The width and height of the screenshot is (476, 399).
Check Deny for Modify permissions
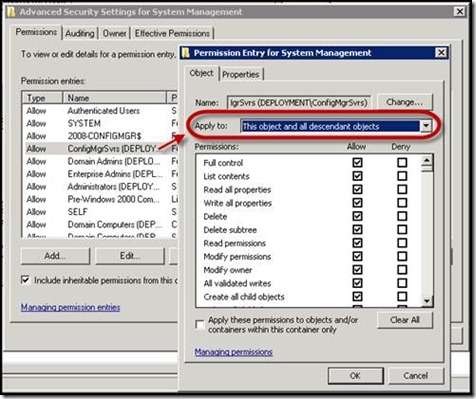click(x=402, y=256)
